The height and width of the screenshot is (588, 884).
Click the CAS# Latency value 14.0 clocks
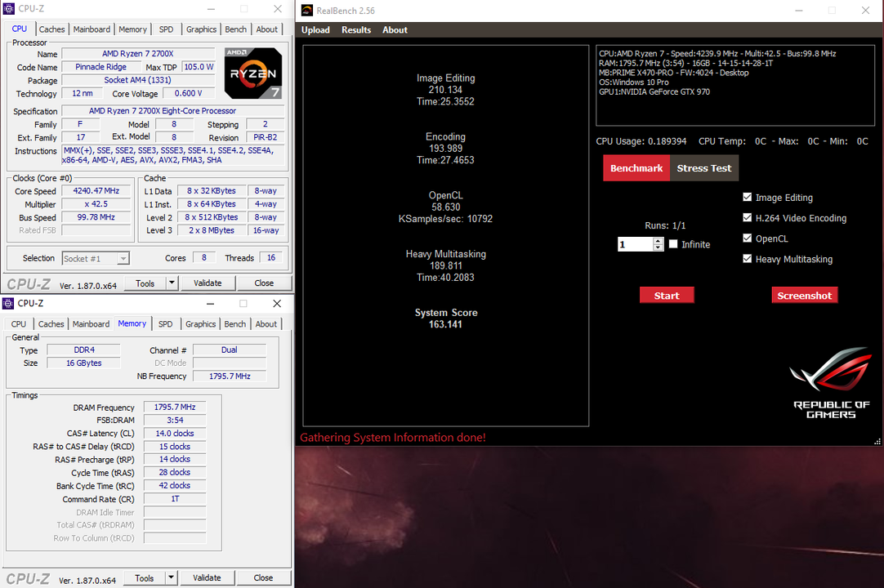point(175,434)
